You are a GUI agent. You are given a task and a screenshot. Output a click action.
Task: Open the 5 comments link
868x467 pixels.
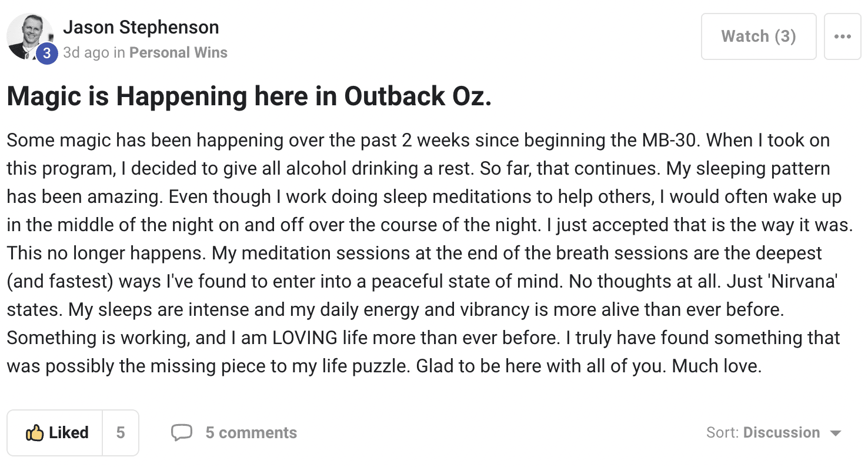click(x=251, y=433)
